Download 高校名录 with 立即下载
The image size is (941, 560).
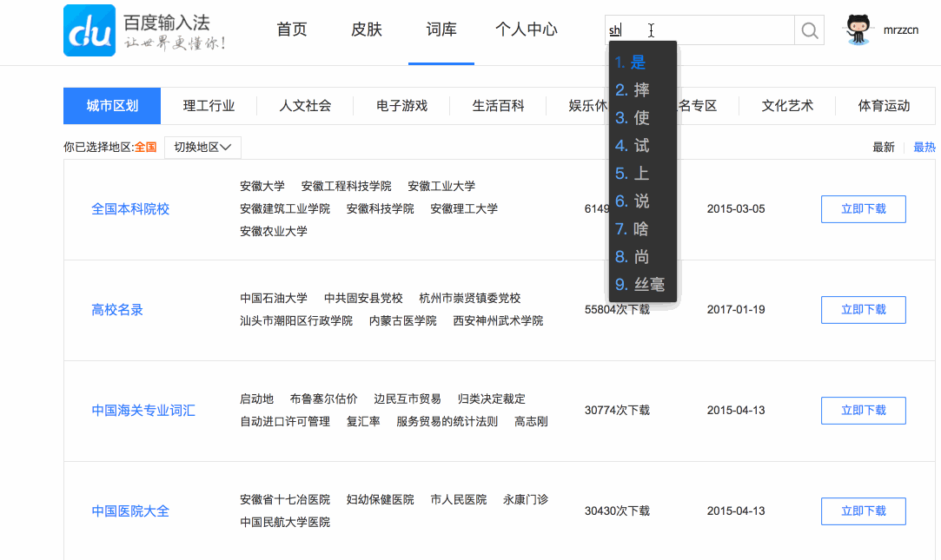pyautogui.click(x=863, y=310)
